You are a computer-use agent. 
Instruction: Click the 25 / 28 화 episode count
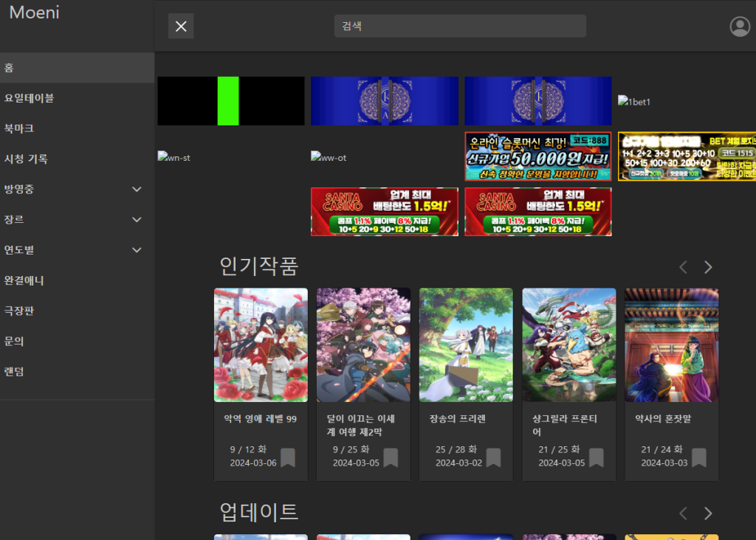click(456, 449)
